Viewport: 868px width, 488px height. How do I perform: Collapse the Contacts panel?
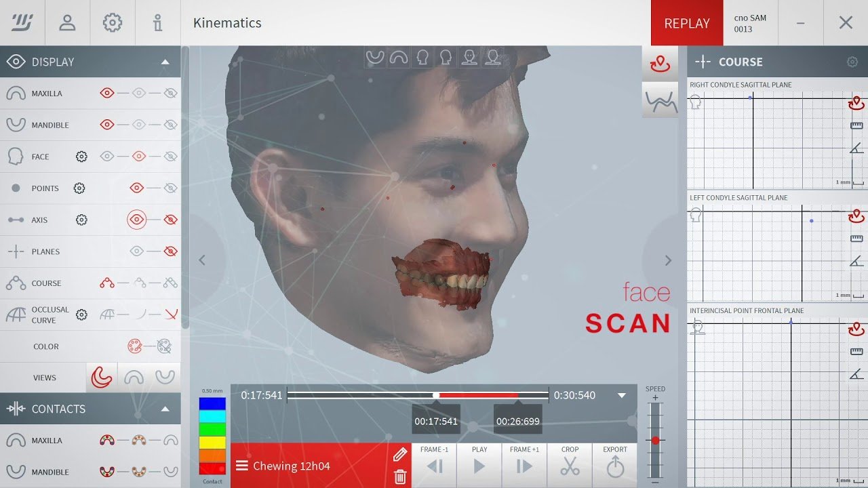(165, 409)
